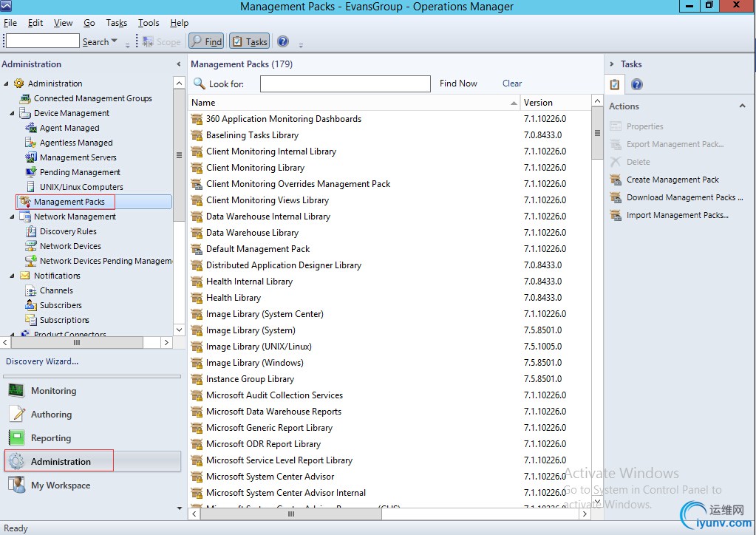
Task: Click the Discovery Wizard link
Action: (42, 361)
